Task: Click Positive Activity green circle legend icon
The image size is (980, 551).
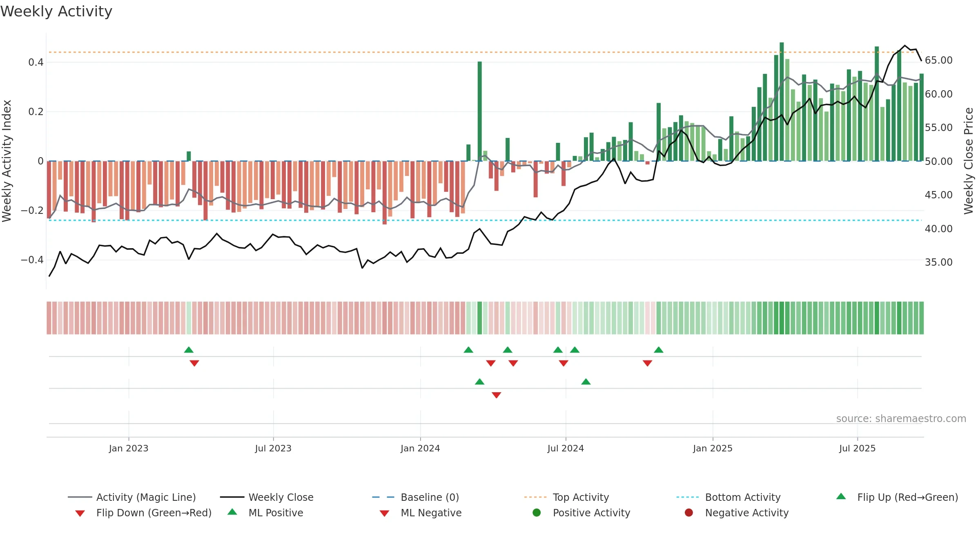Action: 537,513
